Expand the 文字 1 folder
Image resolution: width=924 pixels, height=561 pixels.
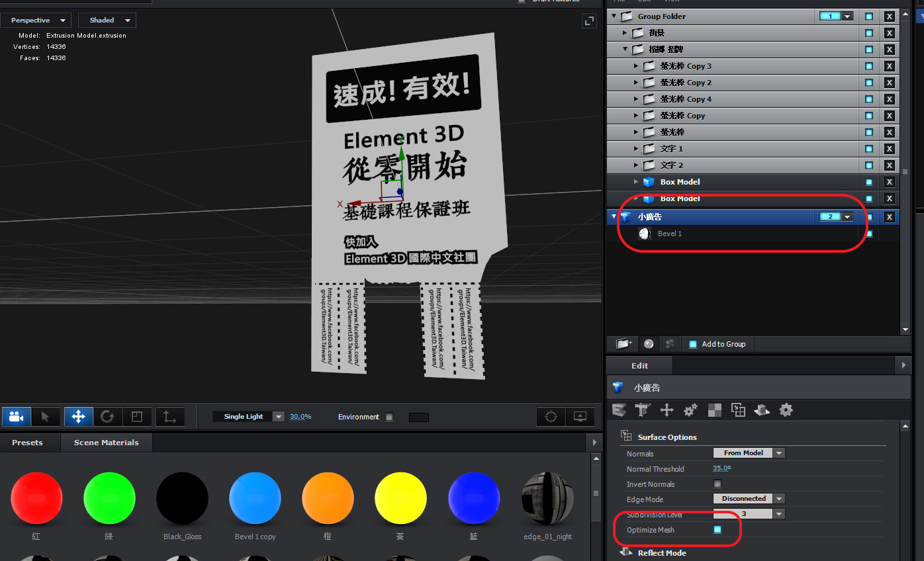(636, 149)
